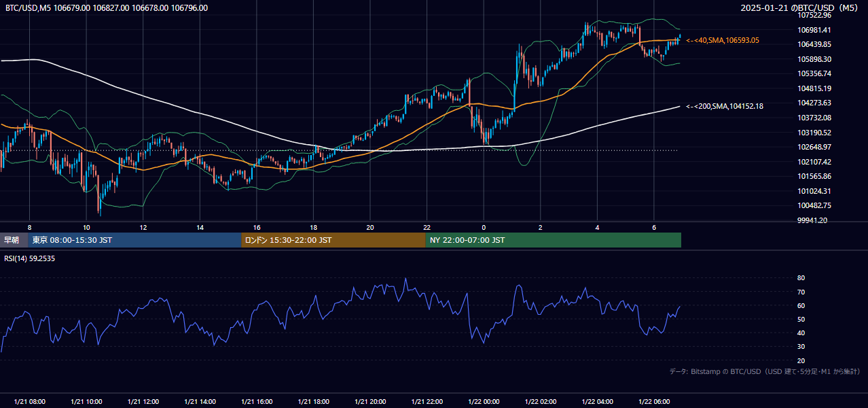Click price axis label 102107.42
The image size is (868, 408).
pyautogui.click(x=814, y=162)
